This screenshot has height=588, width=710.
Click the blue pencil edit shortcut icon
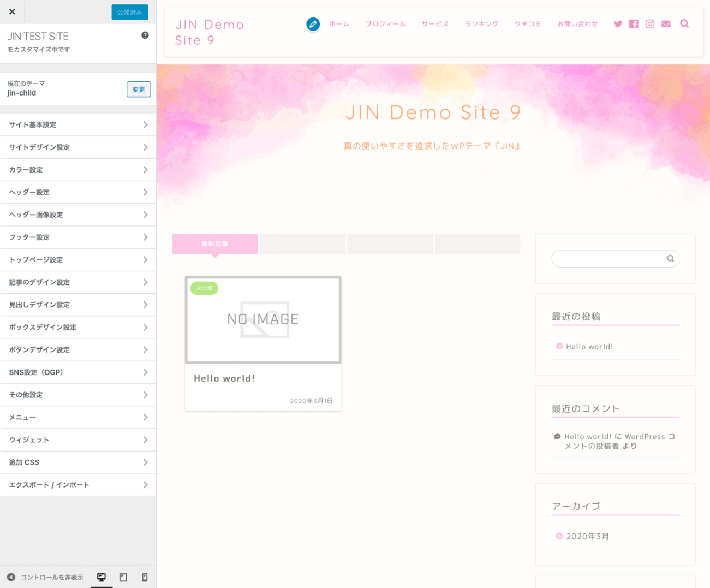pos(313,24)
